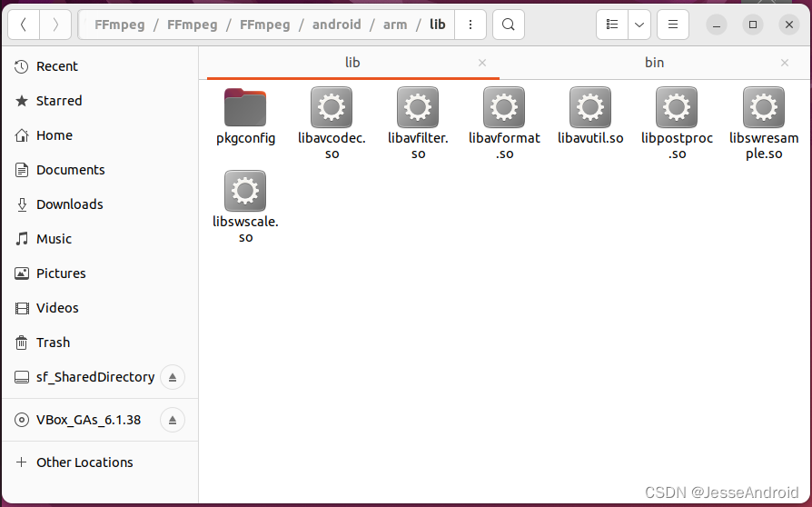
Task: Switch to the lib tab
Action: click(x=352, y=63)
